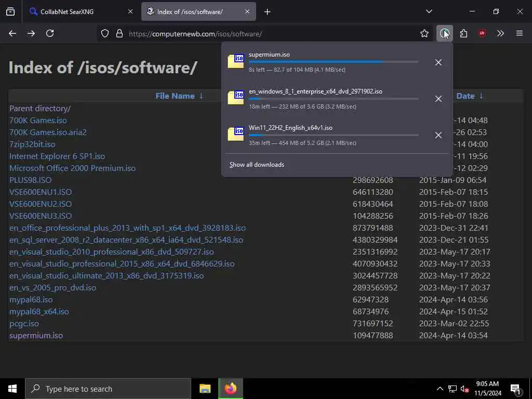This screenshot has width=532, height=399.
Task: Click the supermium.iso download progress bar
Action: coord(334,62)
